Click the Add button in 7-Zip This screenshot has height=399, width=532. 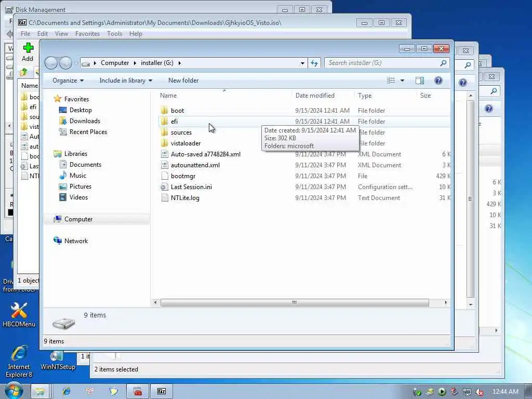click(28, 52)
